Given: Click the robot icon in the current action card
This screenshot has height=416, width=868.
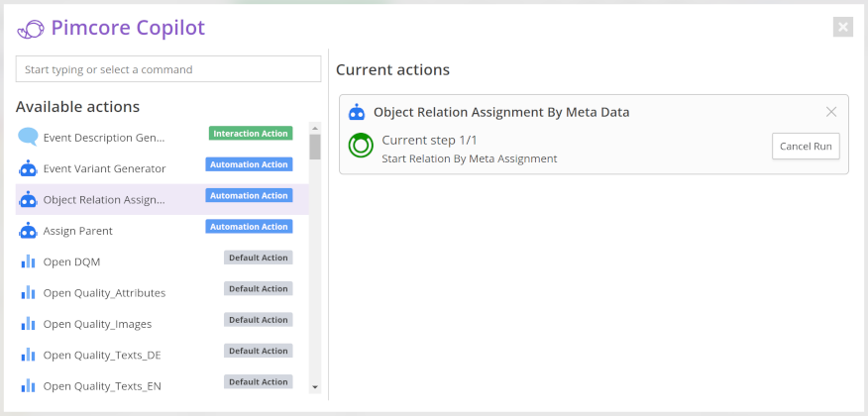Looking at the screenshot, I should tap(357, 112).
